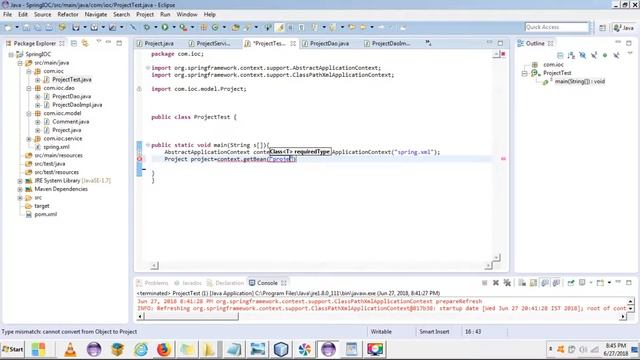Open the Navigate menu
The height and width of the screenshot is (360, 640).
pos(96,14)
